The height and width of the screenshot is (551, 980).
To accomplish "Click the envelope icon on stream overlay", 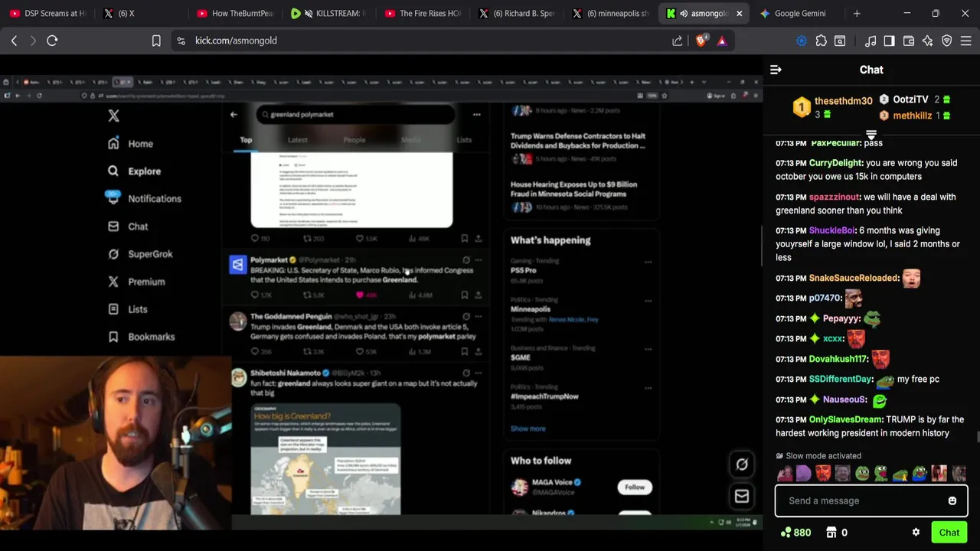I will tap(742, 497).
